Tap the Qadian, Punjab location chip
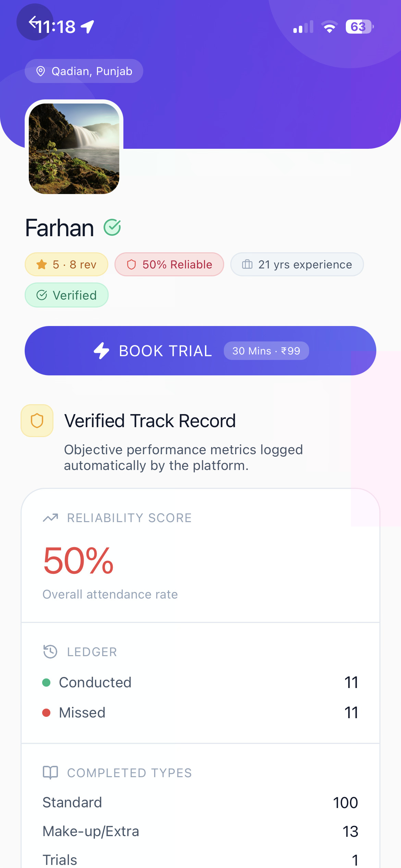This screenshot has height=868, width=401. (x=84, y=71)
